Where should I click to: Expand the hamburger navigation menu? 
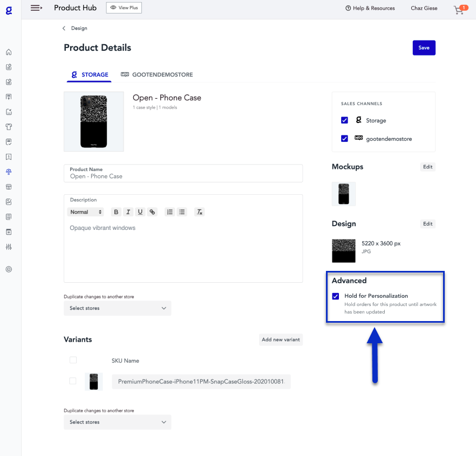point(36,8)
